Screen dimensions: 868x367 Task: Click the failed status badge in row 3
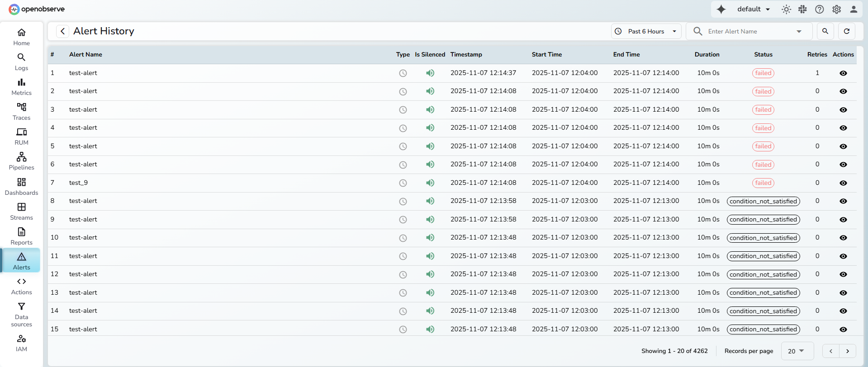763,110
